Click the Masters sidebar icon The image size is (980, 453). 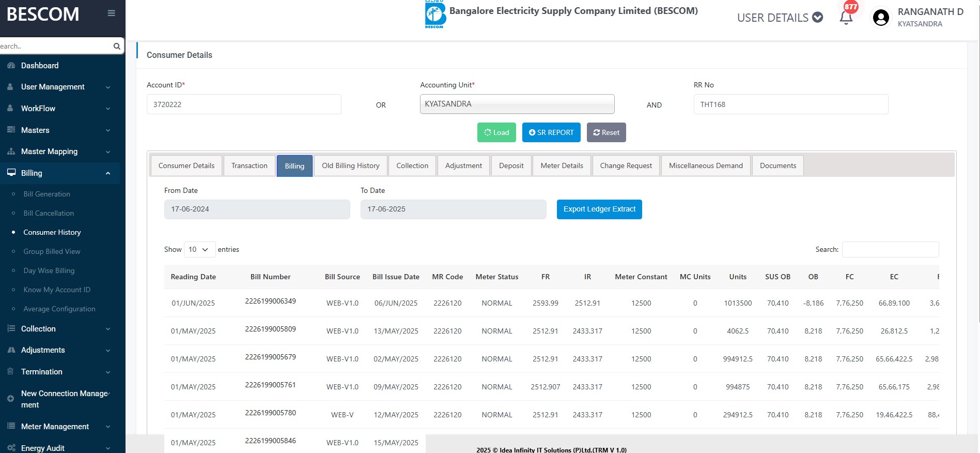(11, 130)
